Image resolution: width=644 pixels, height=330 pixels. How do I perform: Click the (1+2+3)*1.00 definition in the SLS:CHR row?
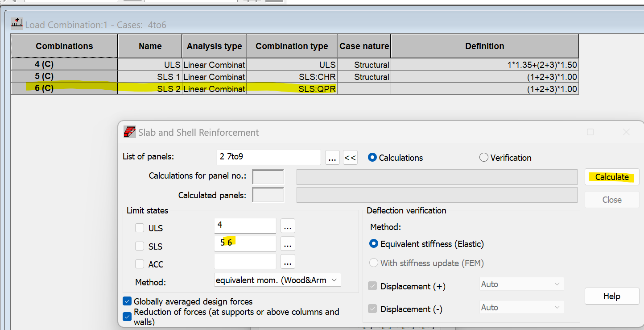[x=484, y=77]
